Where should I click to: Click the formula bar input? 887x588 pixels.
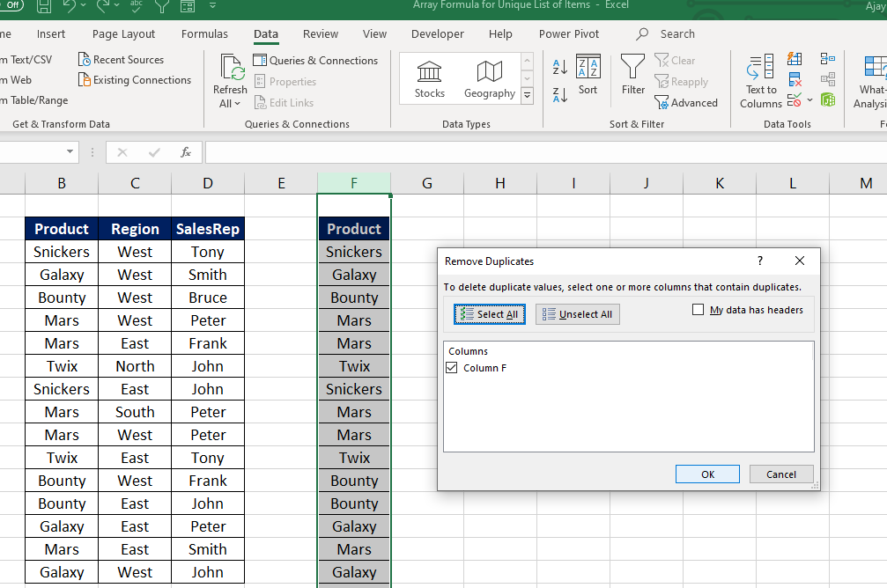(x=546, y=152)
